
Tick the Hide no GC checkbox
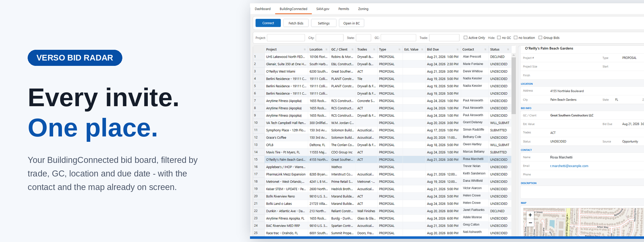pyautogui.click(x=499, y=37)
